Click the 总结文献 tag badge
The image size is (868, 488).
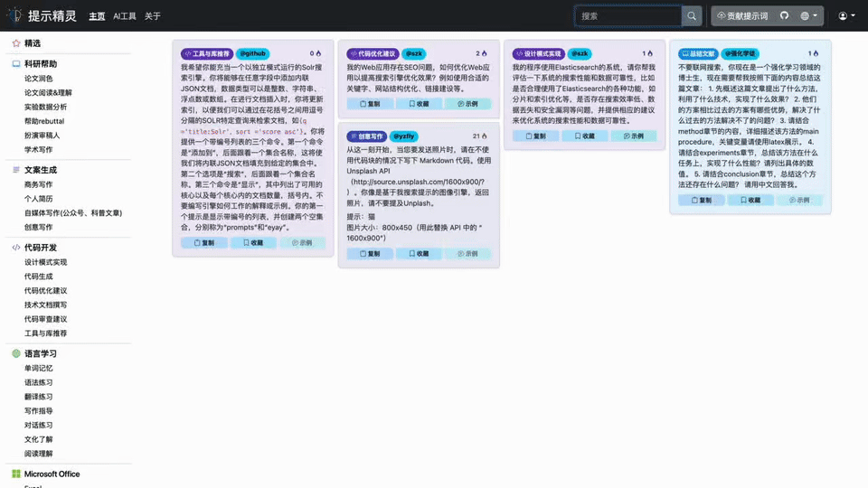click(x=698, y=53)
